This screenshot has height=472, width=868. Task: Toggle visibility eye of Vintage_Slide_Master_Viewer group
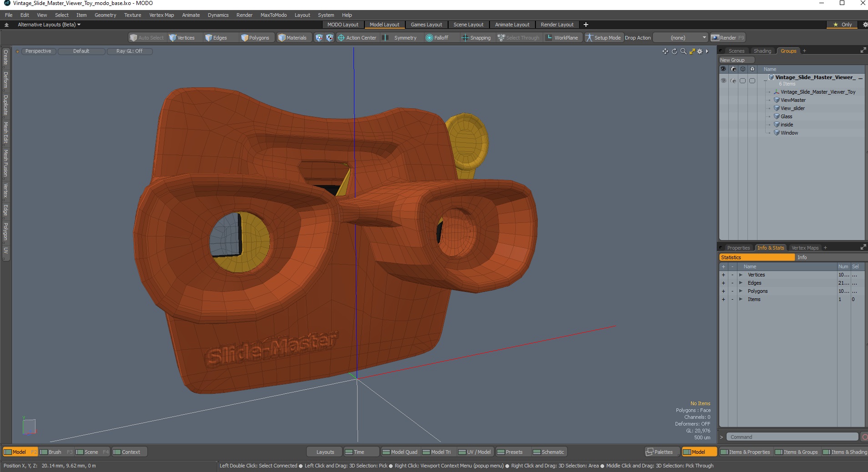click(723, 80)
